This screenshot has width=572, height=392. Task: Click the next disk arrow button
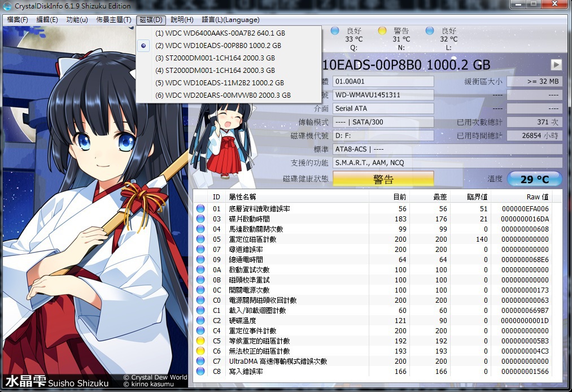tap(556, 64)
